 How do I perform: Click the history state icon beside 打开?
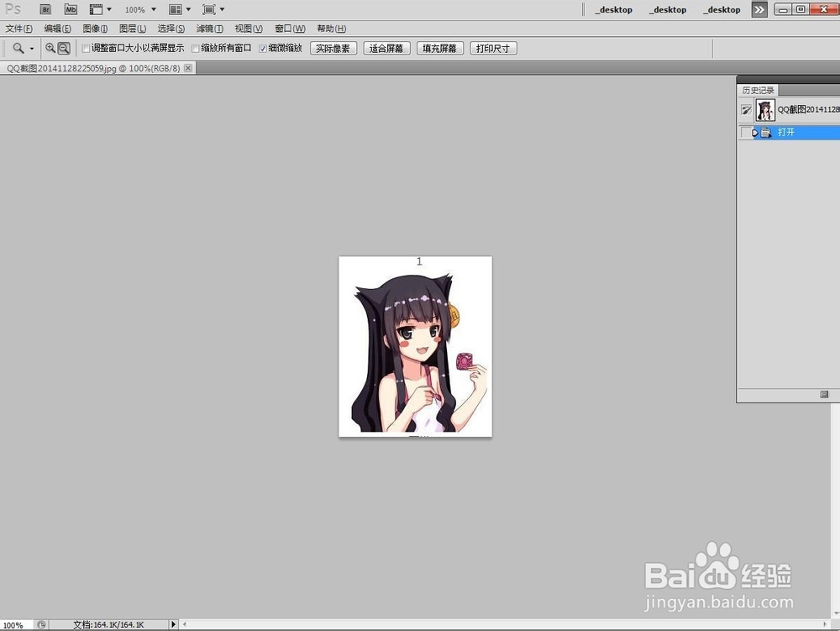766,132
